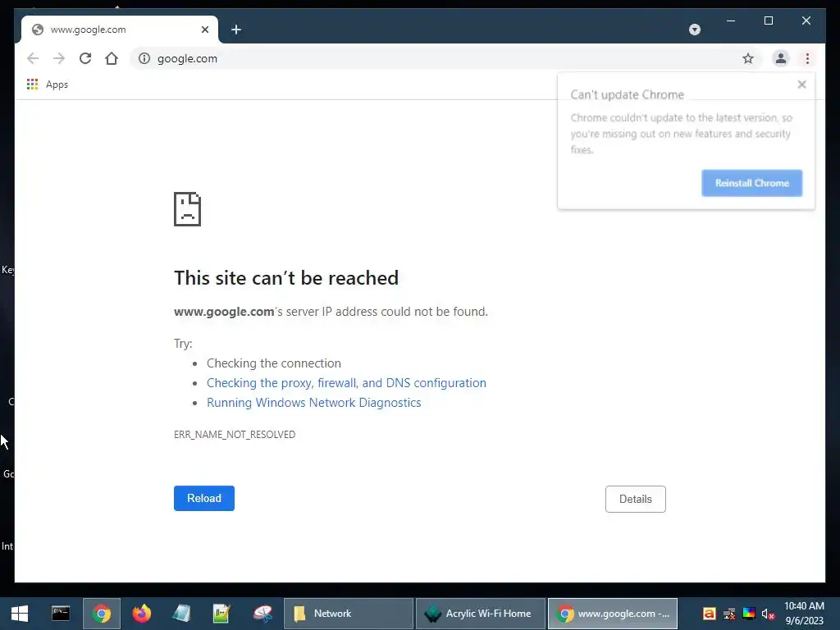The width and height of the screenshot is (840, 630).
Task: Click the muted volume tray icon
Action: (768, 614)
